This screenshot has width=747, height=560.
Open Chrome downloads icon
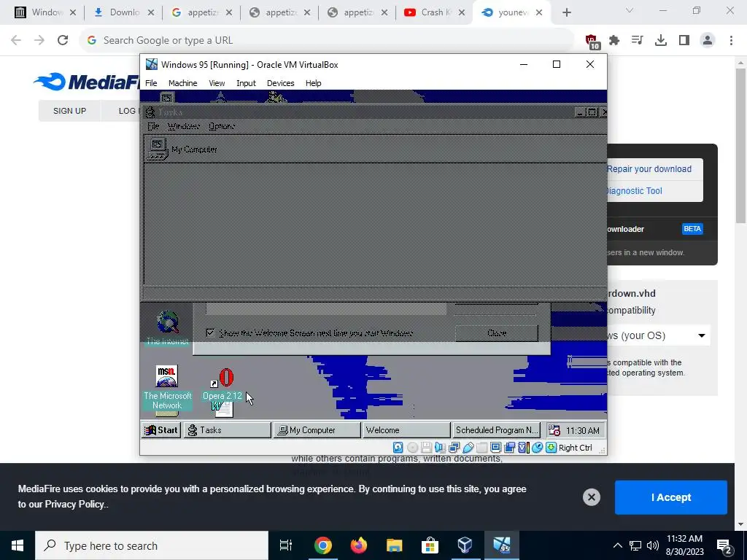(660, 41)
